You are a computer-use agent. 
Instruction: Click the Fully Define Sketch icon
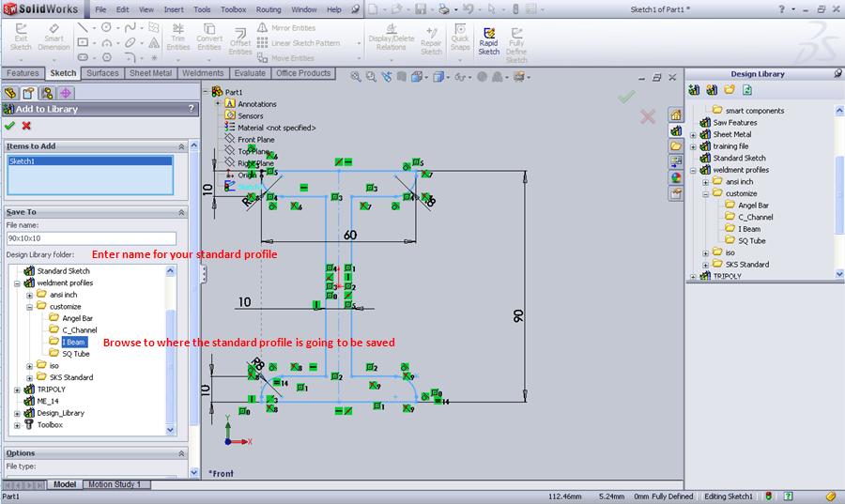pyautogui.click(x=516, y=45)
